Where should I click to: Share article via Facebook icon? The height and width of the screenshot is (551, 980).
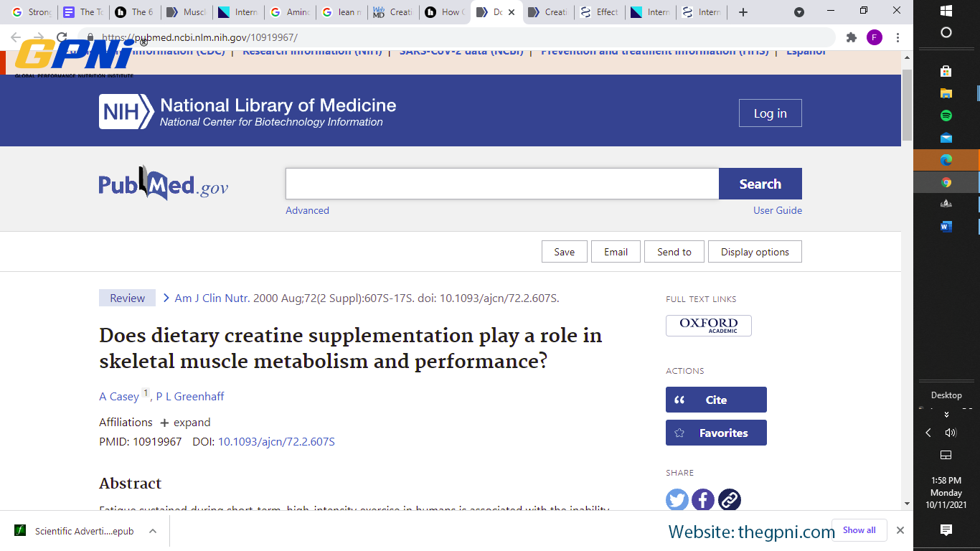703,499
